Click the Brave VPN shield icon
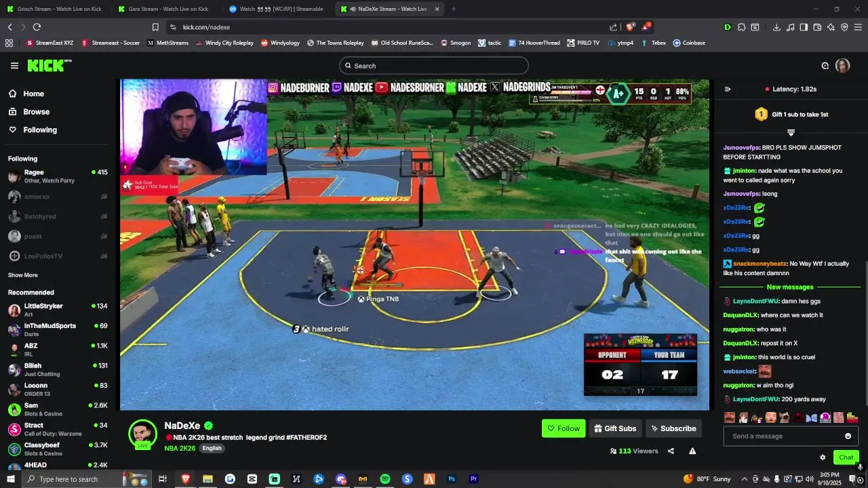The width and height of the screenshot is (868, 488). point(844,27)
